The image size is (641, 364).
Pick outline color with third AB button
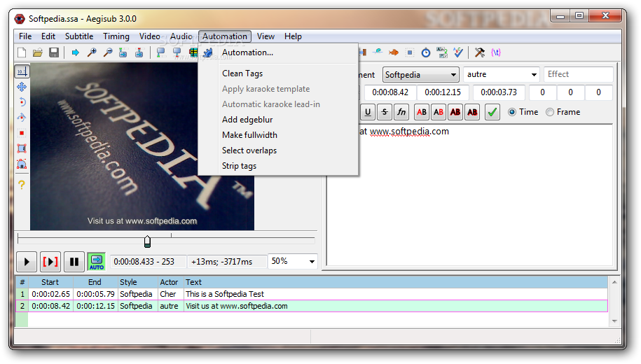[x=455, y=112]
